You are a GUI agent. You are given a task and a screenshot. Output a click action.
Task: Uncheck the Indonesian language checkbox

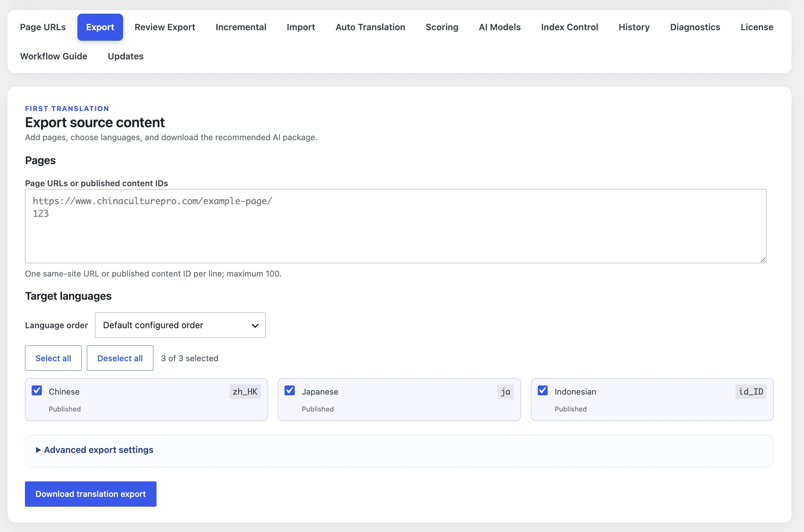pyautogui.click(x=543, y=391)
